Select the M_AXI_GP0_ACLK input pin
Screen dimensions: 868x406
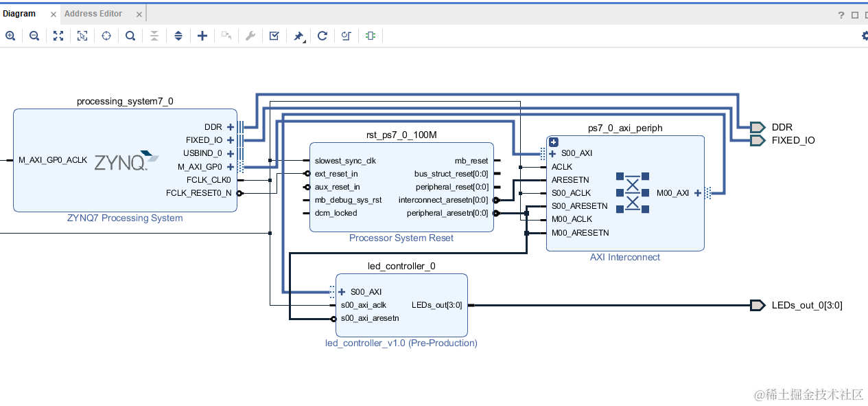(x=53, y=160)
